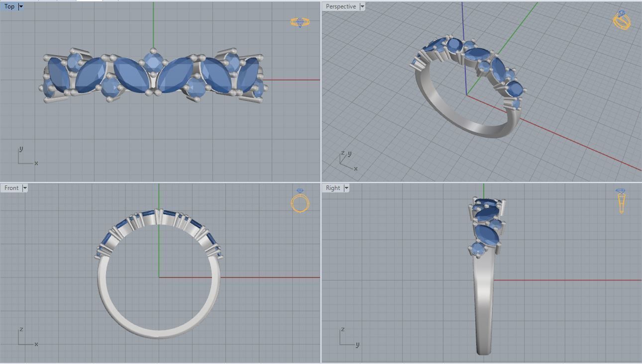642x364 pixels.
Task: Select the ring band bottom in Front view
Action: pos(158,334)
